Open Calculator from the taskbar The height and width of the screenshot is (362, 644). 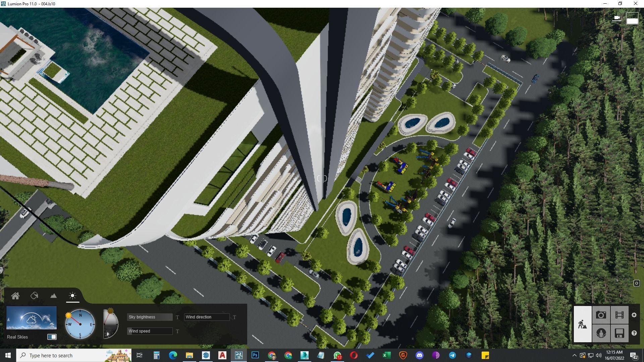tap(156, 355)
